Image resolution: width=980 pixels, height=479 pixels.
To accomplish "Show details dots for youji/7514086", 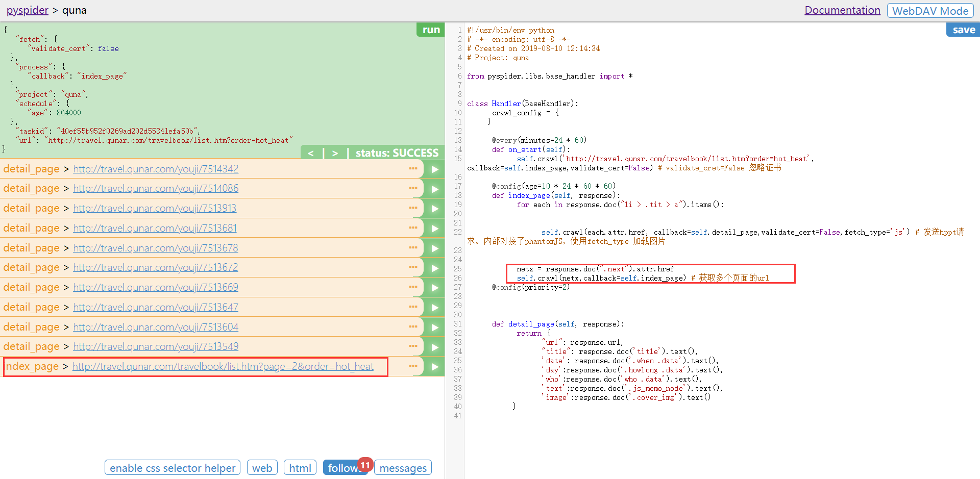I will tap(413, 188).
